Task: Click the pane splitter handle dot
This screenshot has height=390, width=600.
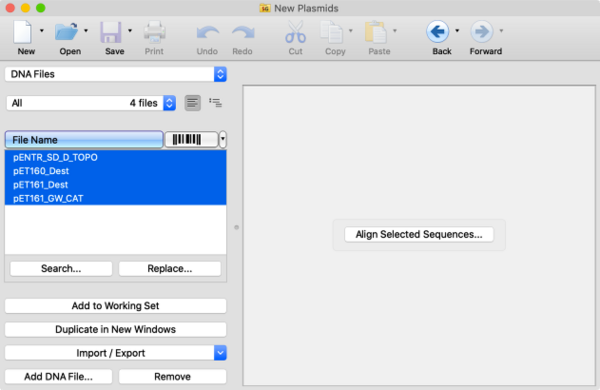Action: pos(236,227)
